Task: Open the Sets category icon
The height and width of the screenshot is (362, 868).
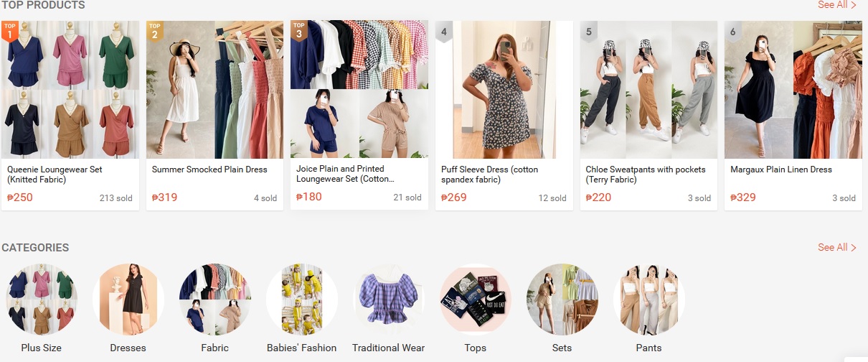Action: (562, 300)
